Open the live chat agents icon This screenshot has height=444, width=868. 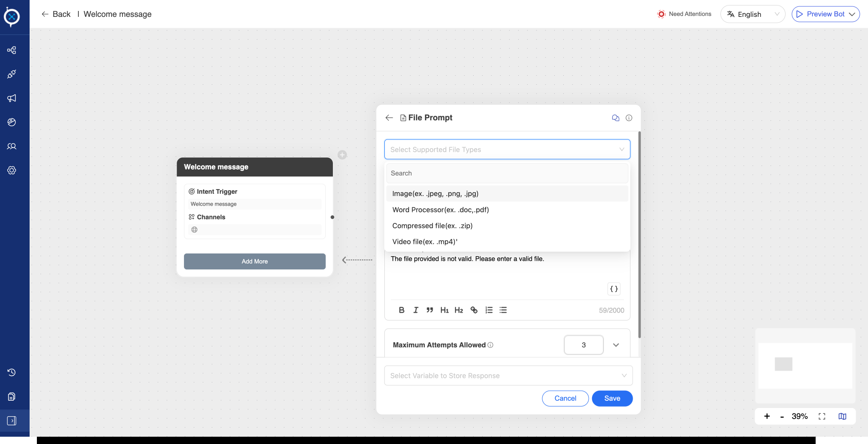(x=12, y=146)
